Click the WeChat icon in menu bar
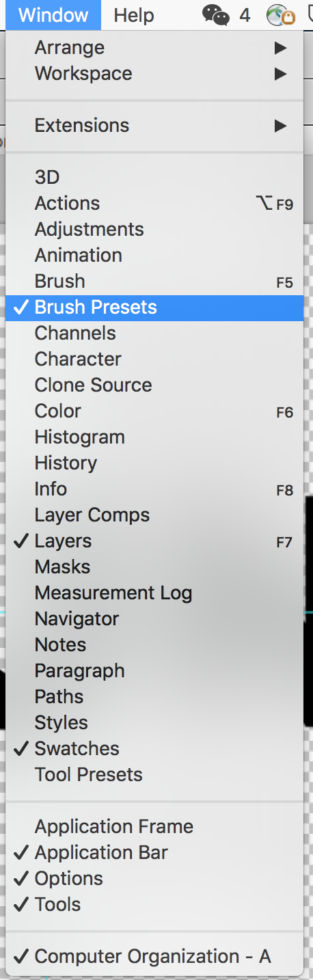The width and height of the screenshot is (313, 980). (217, 15)
